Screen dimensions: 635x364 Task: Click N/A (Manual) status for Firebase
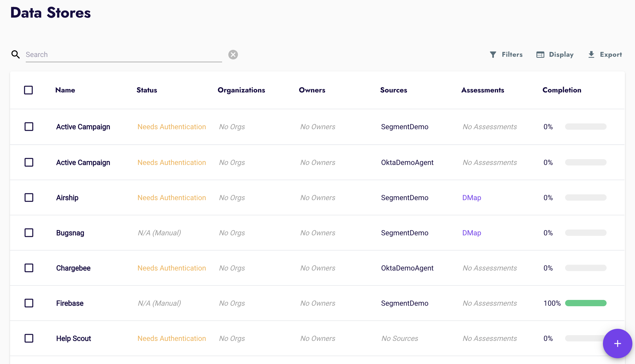coord(159,303)
